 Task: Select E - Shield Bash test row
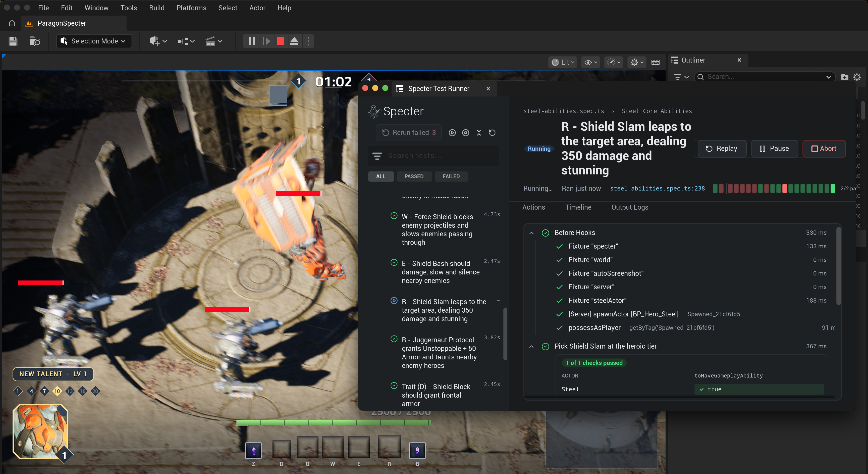445,272
